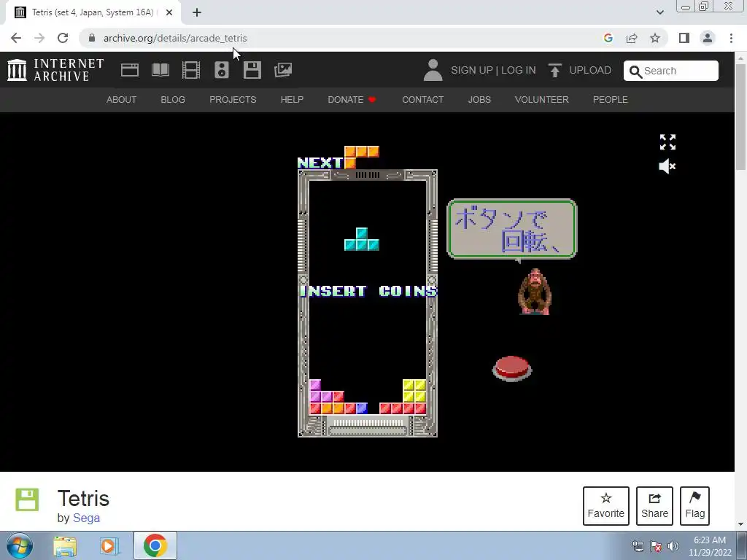
Task: Open Windows Media Player from taskbar
Action: point(109,545)
